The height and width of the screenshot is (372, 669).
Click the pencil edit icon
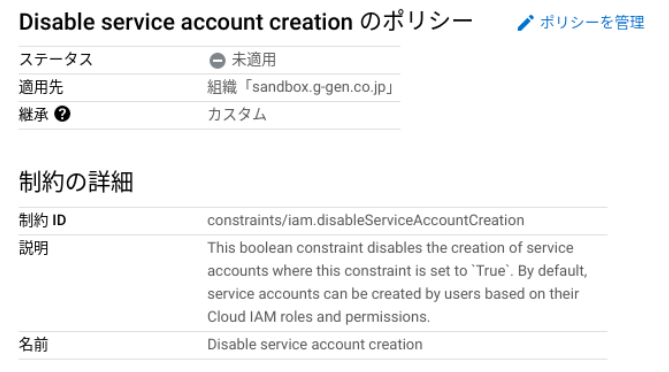pos(525,23)
